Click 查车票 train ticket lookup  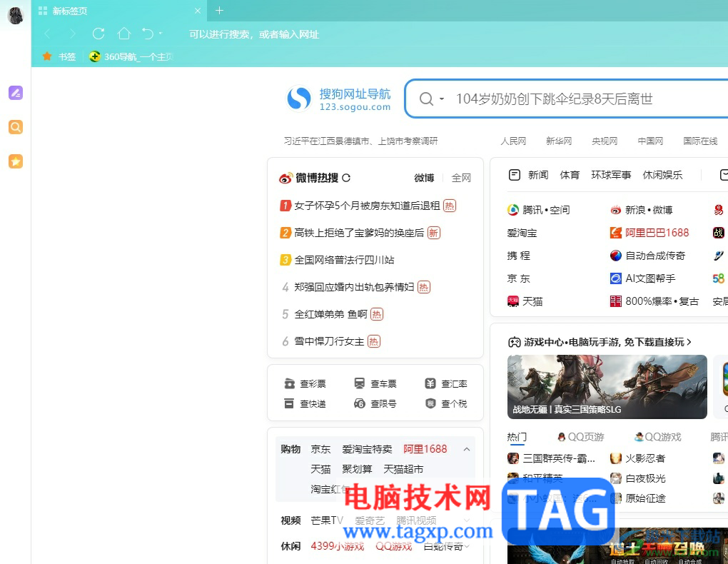[375, 384]
